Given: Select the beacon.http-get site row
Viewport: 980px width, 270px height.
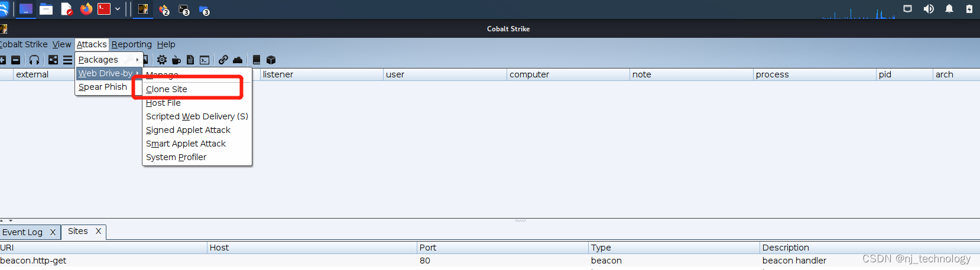Looking at the screenshot, I should [x=490, y=261].
